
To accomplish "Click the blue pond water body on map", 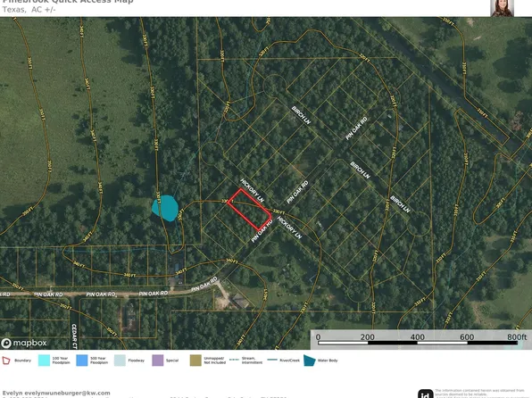I will pos(165,208).
